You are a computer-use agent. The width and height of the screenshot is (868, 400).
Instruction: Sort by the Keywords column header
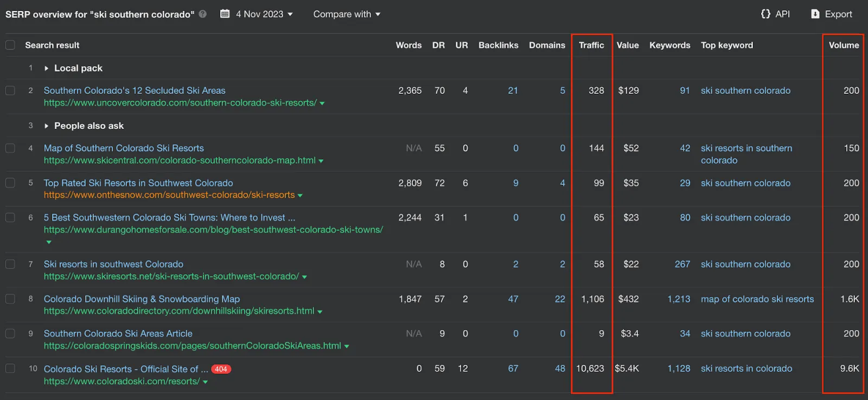(x=670, y=45)
